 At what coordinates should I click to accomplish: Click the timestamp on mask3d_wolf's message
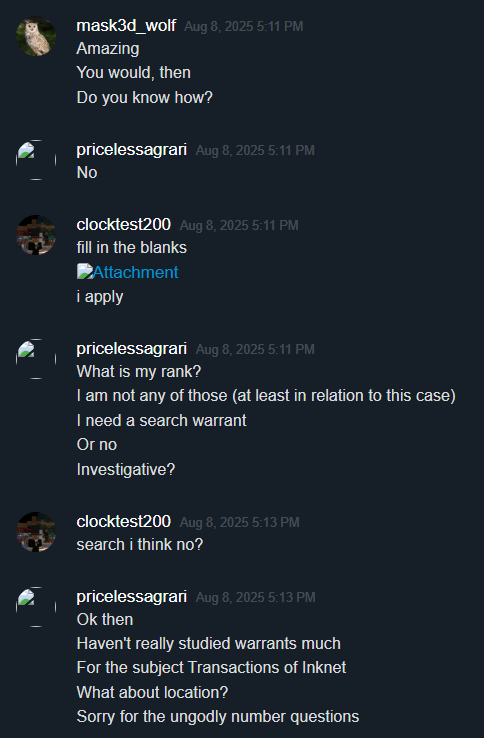(243, 26)
